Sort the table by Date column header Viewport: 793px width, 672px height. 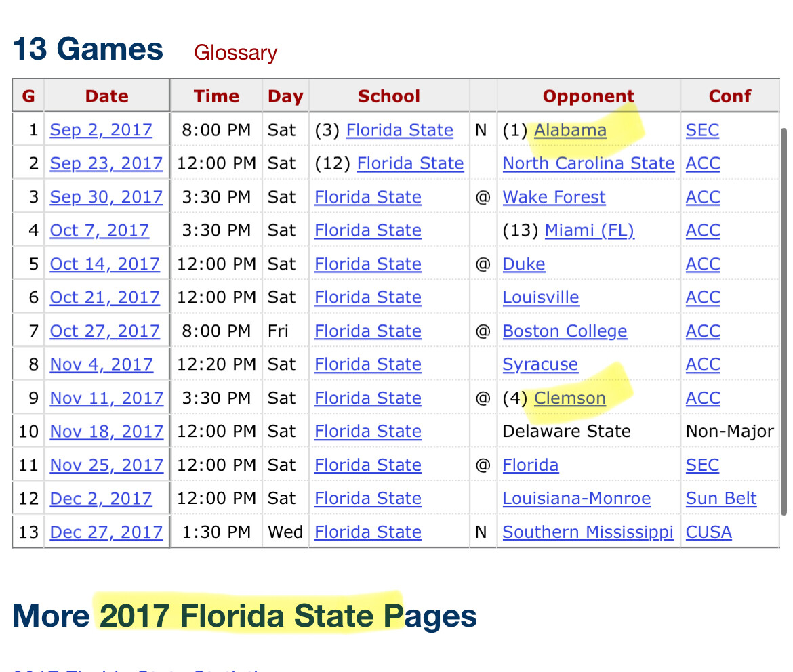tap(106, 96)
